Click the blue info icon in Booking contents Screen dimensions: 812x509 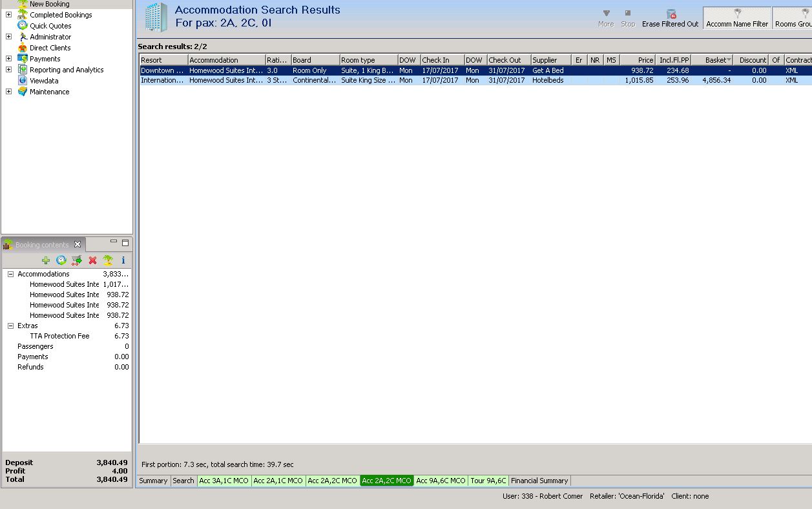pyautogui.click(x=123, y=260)
